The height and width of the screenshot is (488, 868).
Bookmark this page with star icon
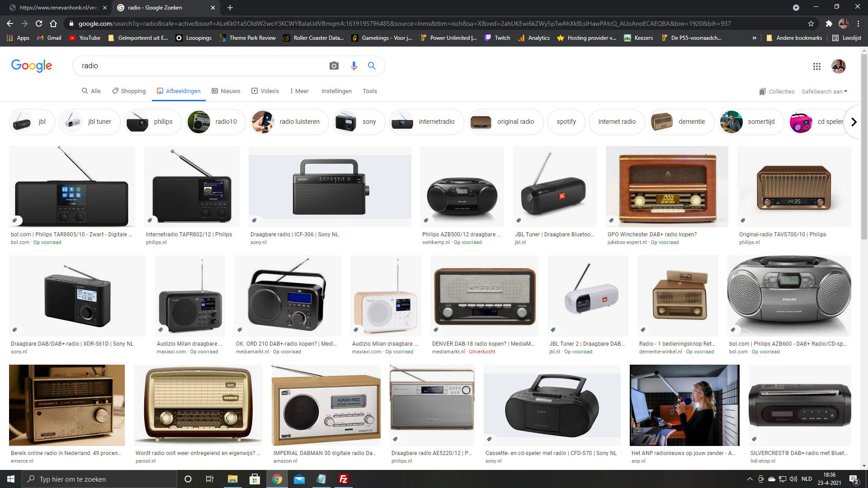click(811, 23)
